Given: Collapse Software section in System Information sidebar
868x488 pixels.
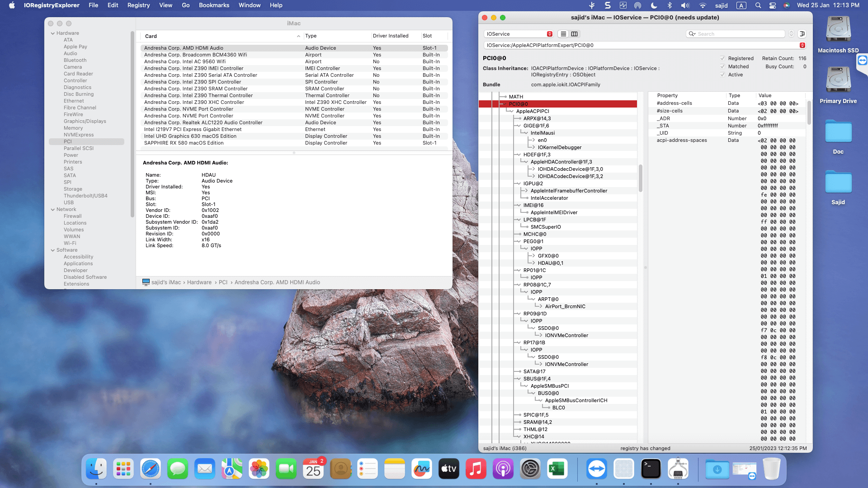Looking at the screenshot, I should click(53, 250).
